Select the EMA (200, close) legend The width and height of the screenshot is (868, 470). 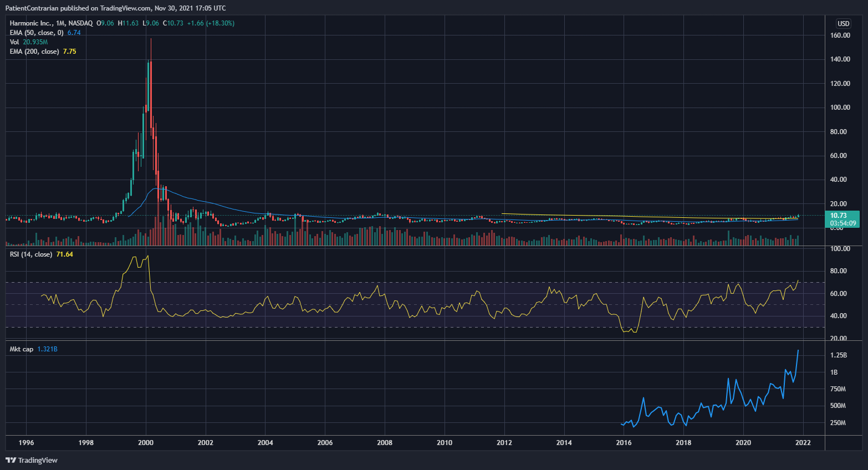(34, 52)
